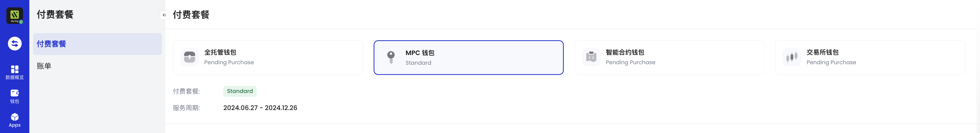Click Pending Purchase under 交易所钱包
980x133 pixels.
click(831, 62)
